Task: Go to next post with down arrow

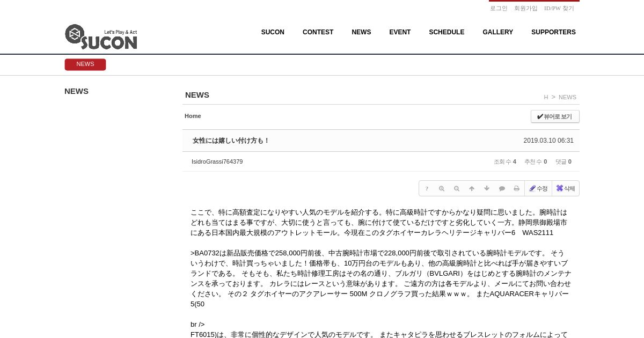Action: tap(487, 188)
